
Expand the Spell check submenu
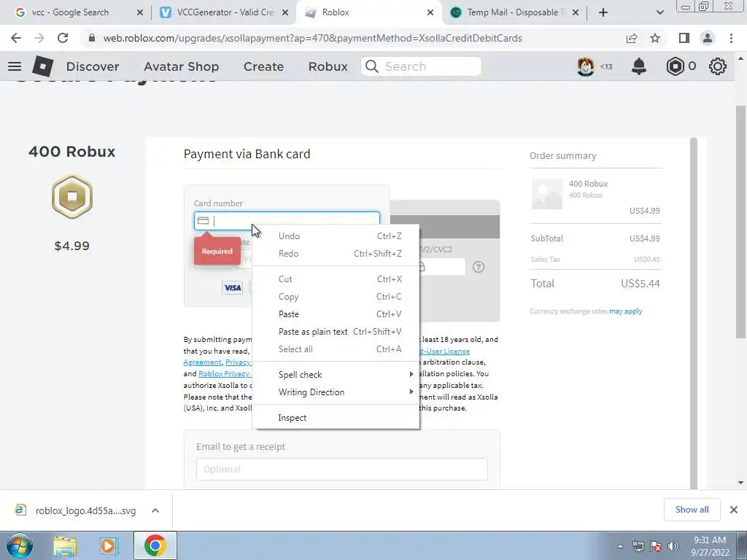336,375
